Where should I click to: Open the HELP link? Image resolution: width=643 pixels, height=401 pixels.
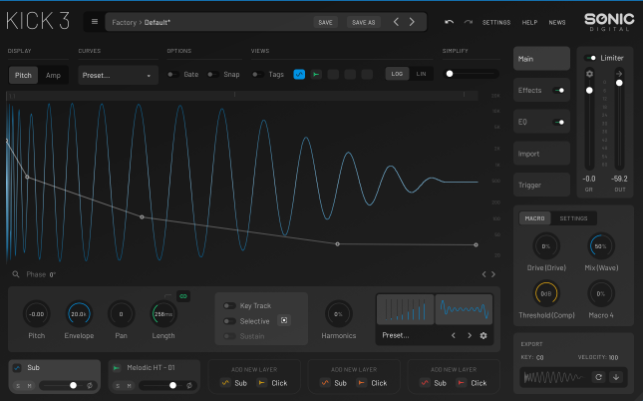529,22
